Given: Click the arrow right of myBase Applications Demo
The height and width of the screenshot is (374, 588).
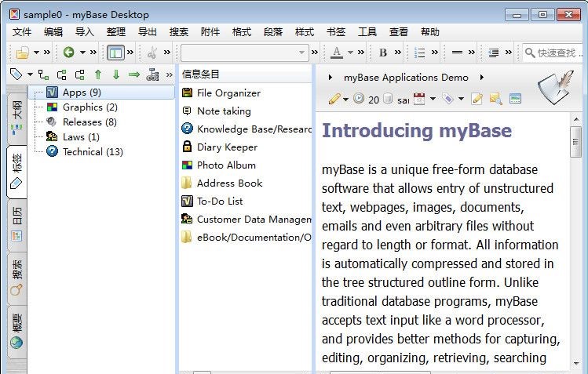Looking at the screenshot, I should 481,78.
